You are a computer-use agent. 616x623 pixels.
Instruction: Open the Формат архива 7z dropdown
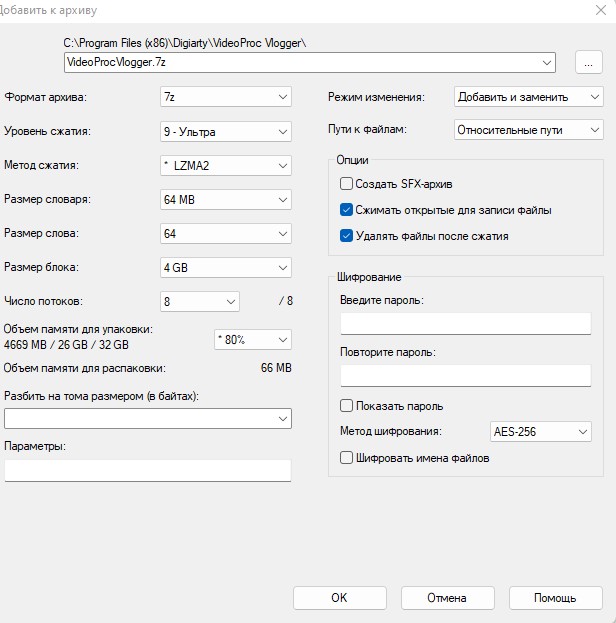pos(225,97)
